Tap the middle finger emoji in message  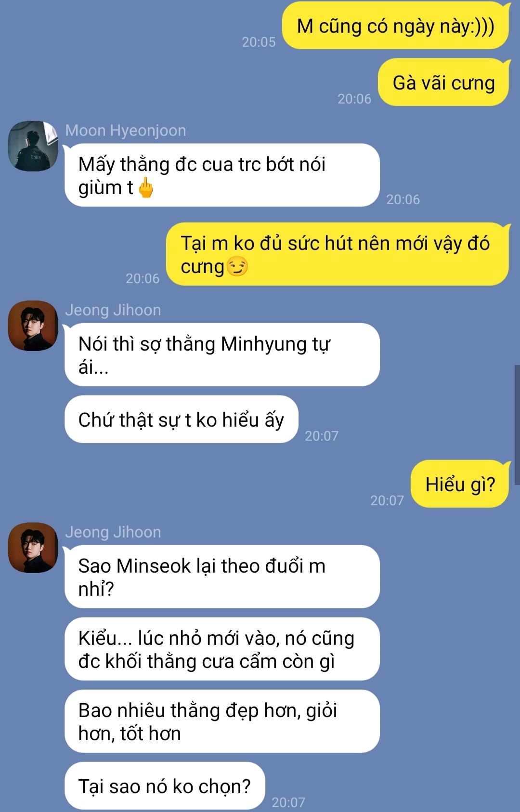click(146, 188)
